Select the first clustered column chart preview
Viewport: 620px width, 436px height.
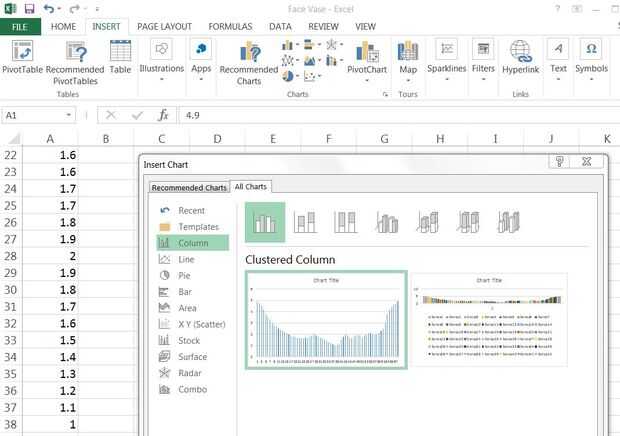pos(326,320)
